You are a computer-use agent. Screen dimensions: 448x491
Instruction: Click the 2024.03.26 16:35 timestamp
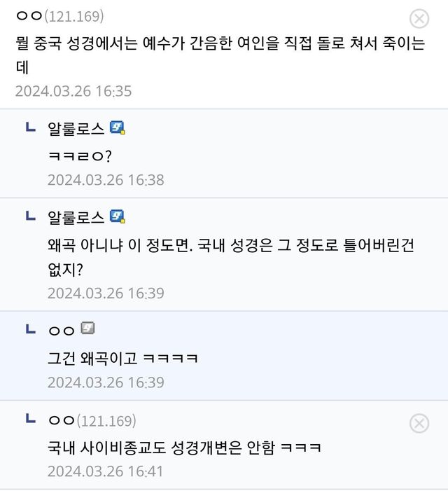[73, 91]
